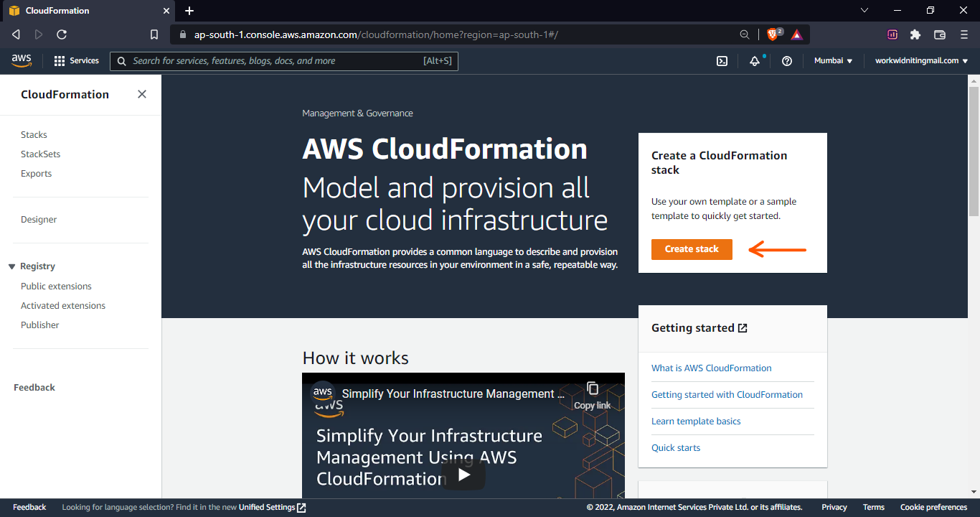
Task: Click the site lock icon in address bar
Action: pyautogui.click(x=182, y=34)
